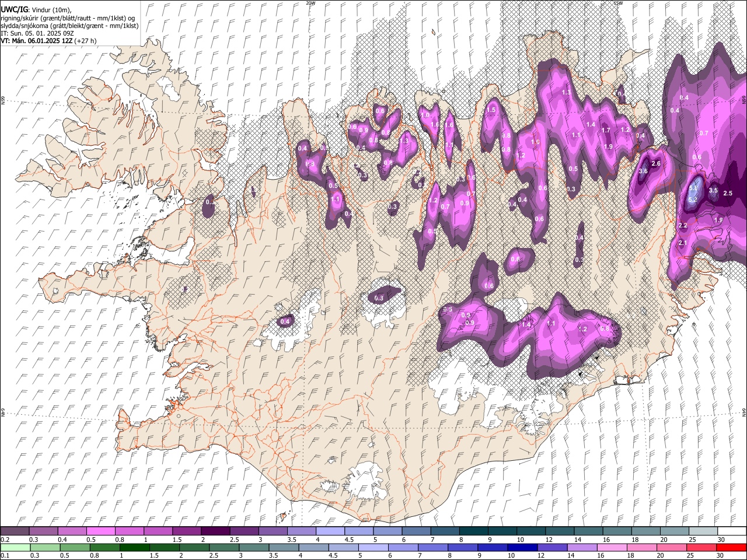
Task: Click the "IT: Sun. 05. 01. 2025 09Z" line
Action: (x=37, y=33)
